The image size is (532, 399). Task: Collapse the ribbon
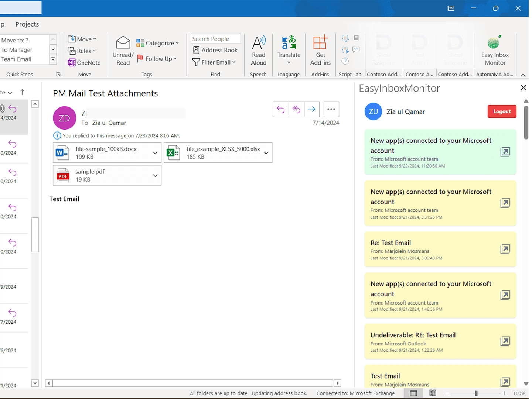pyautogui.click(x=523, y=75)
